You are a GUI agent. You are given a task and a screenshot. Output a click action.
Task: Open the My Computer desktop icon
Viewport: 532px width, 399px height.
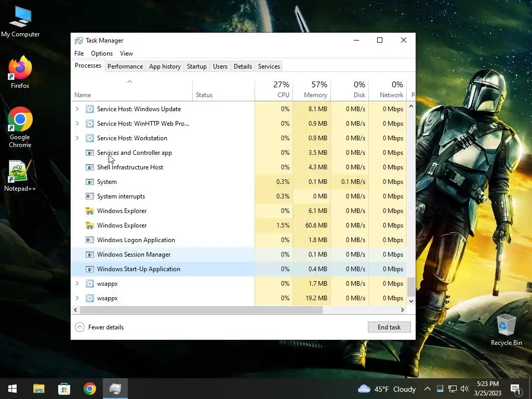pyautogui.click(x=20, y=21)
